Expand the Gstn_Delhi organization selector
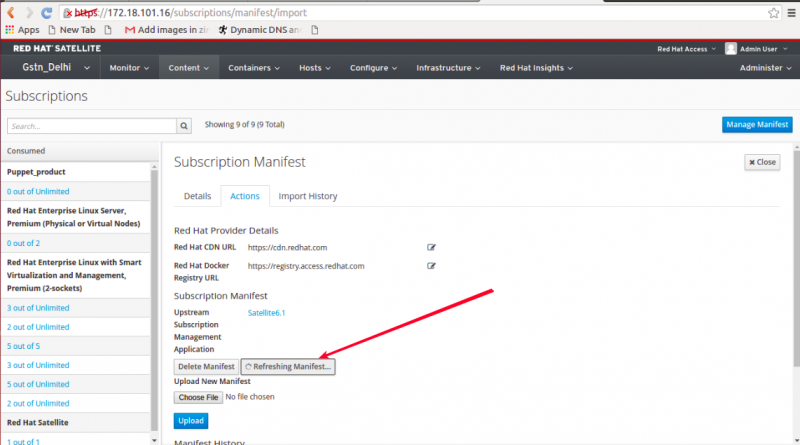 56,67
